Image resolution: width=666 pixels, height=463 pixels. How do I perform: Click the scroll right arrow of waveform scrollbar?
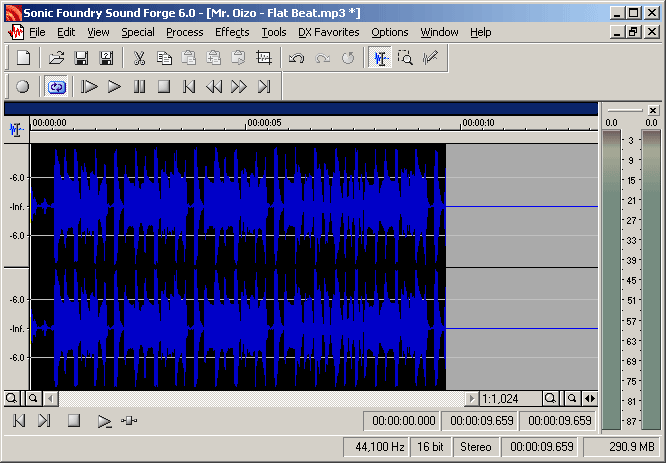471,399
